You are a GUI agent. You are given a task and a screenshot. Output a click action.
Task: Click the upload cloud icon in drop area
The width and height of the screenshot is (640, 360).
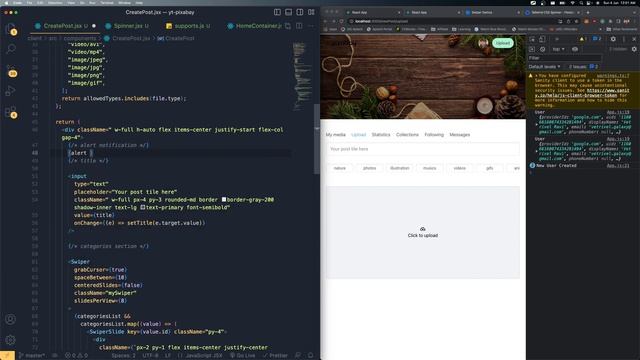click(x=422, y=229)
